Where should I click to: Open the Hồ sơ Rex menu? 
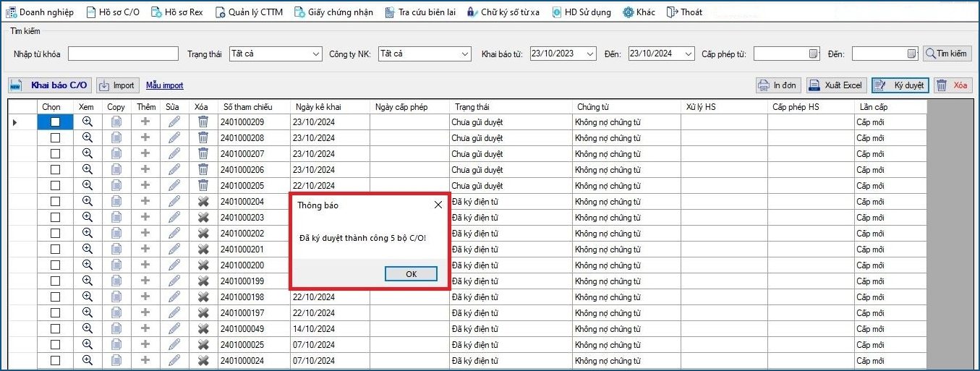(178, 12)
